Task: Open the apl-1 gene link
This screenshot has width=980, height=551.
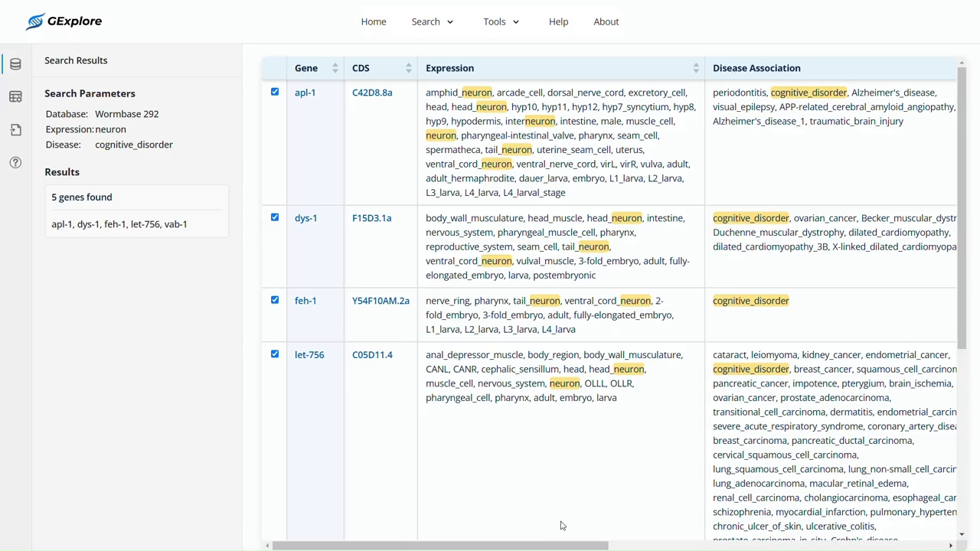Action: [305, 93]
